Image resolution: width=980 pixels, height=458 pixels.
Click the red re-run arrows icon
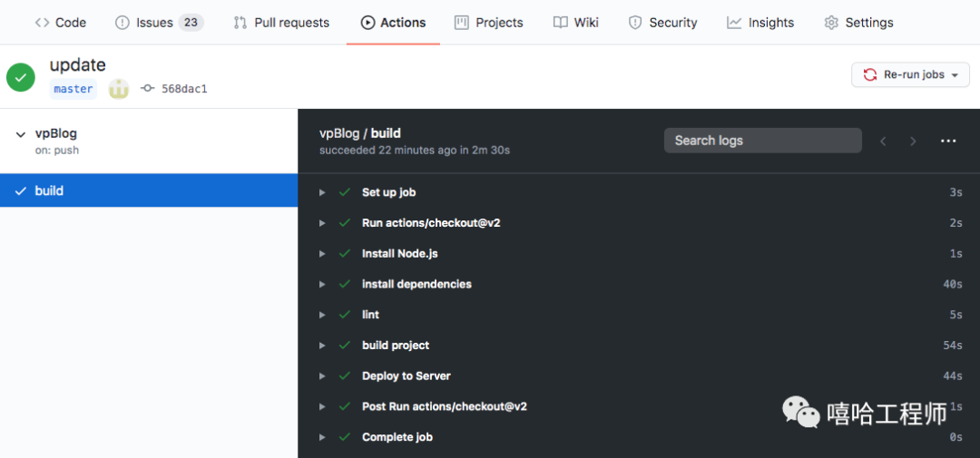pyautogui.click(x=870, y=75)
